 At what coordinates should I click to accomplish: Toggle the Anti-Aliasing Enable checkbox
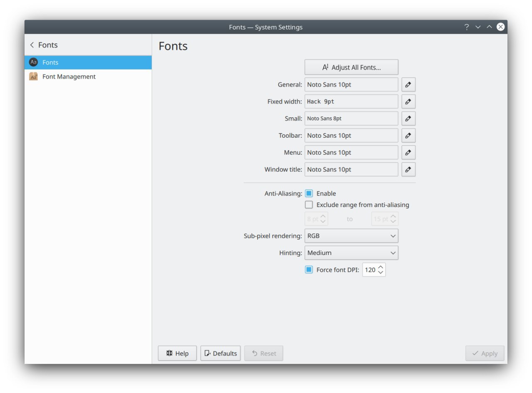pos(309,193)
